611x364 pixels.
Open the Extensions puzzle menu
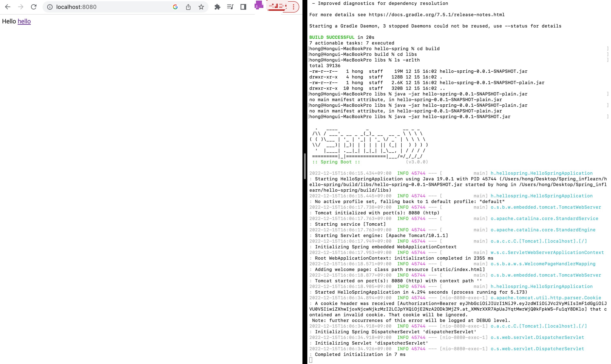tap(217, 7)
